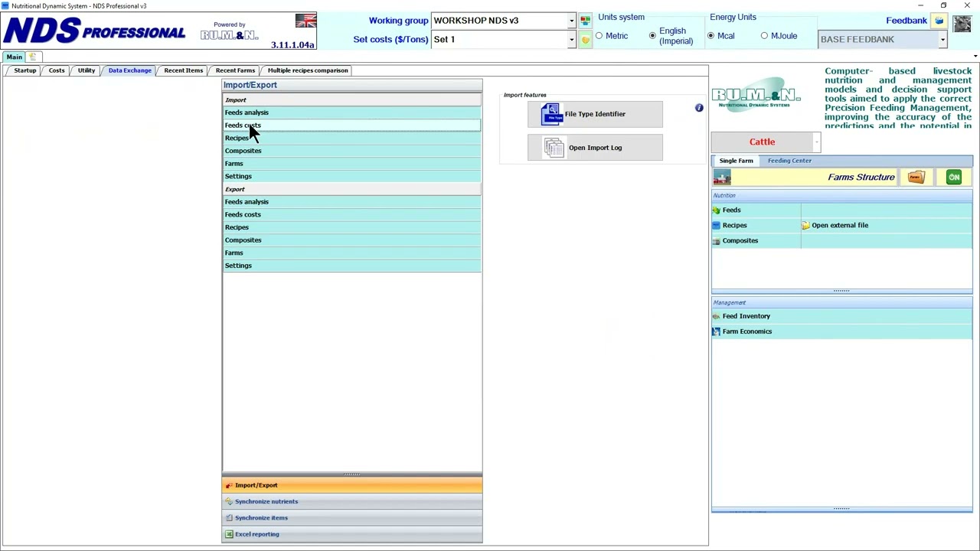Click the Farm Economics icon

point(717,331)
